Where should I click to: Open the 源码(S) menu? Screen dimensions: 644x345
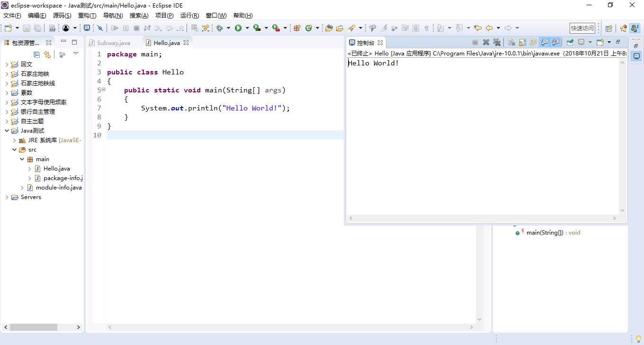tap(62, 16)
